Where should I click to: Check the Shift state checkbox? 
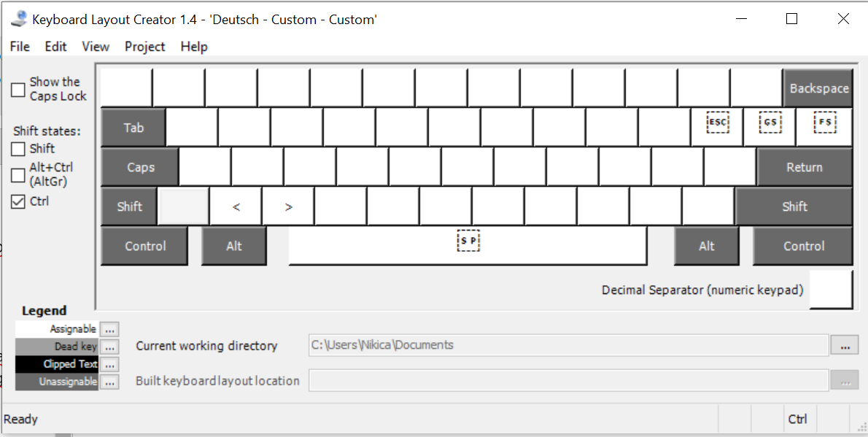point(18,149)
